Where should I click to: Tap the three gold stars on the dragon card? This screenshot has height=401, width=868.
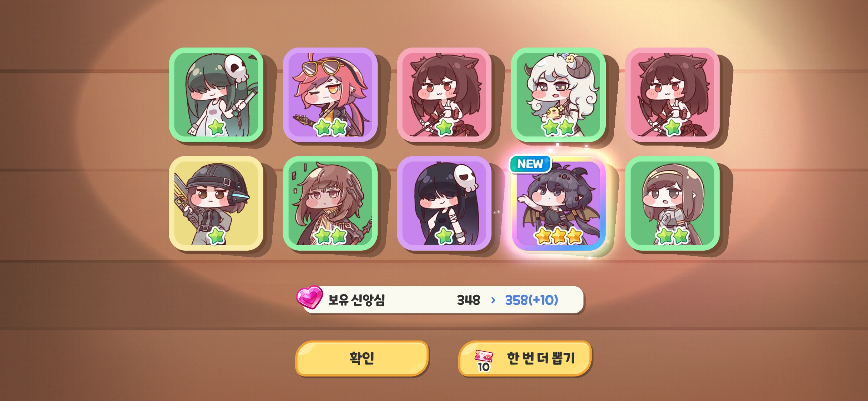(x=559, y=236)
